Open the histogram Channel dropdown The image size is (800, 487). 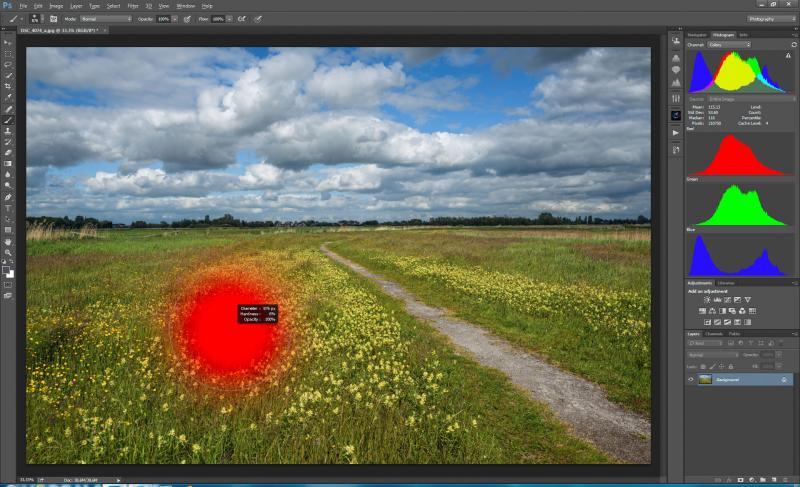pos(729,45)
